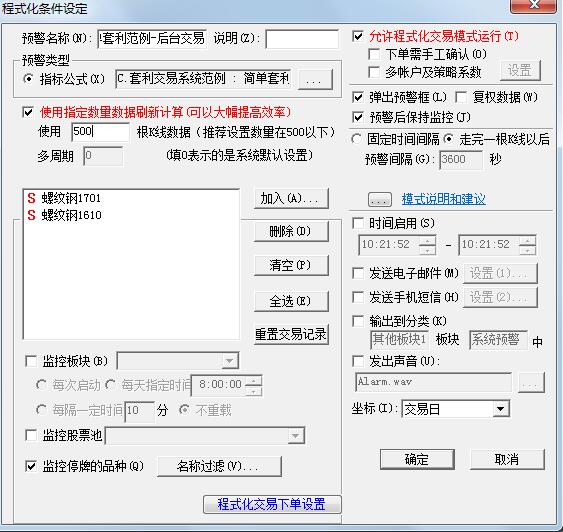Select the 指标公式 radio button
Viewport: 563px width, 532px height.
click(x=28, y=78)
